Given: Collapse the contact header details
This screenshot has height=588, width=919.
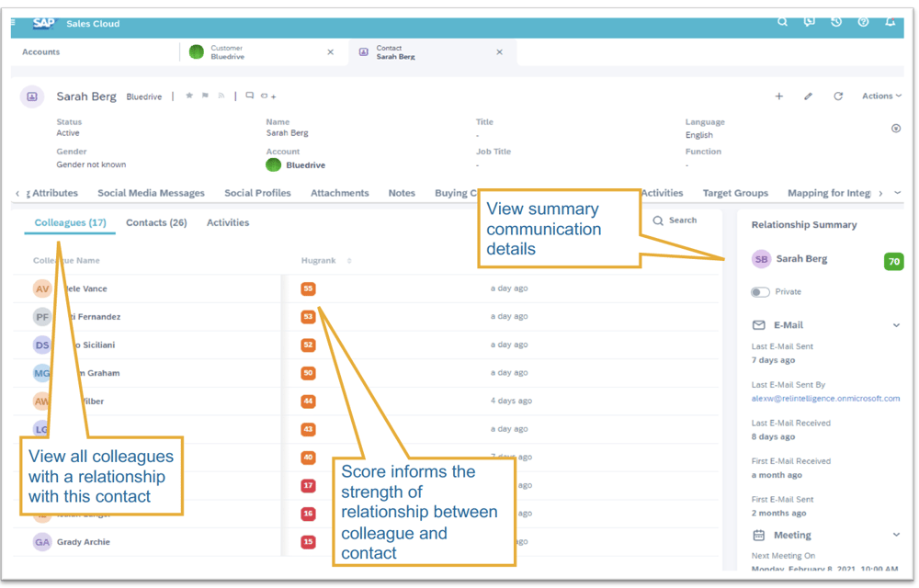Looking at the screenshot, I should point(895,129).
